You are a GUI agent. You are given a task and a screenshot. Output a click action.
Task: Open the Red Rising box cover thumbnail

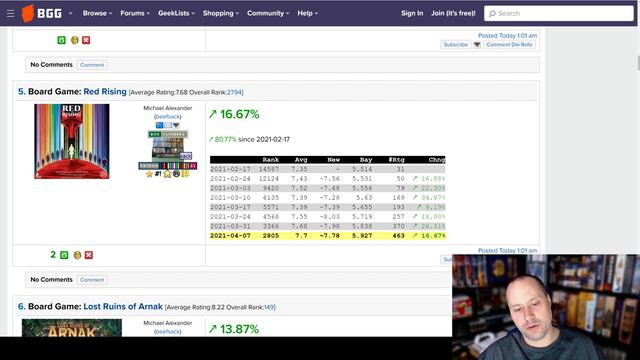coord(72,141)
